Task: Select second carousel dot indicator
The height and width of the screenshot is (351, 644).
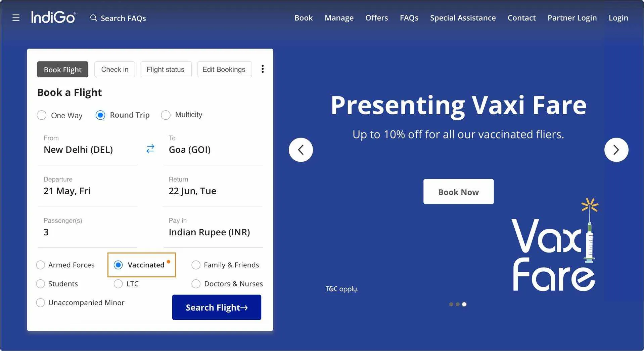Action: [x=457, y=304]
